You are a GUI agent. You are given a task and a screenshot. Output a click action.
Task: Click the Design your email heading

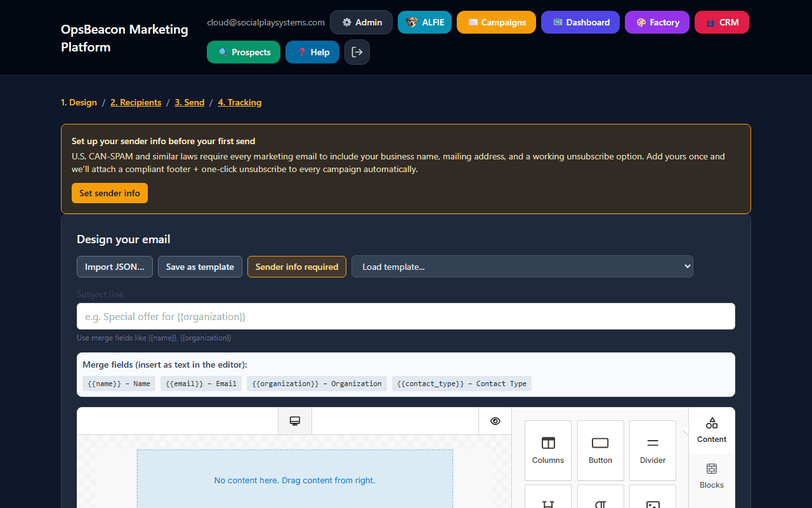[x=124, y=239]
